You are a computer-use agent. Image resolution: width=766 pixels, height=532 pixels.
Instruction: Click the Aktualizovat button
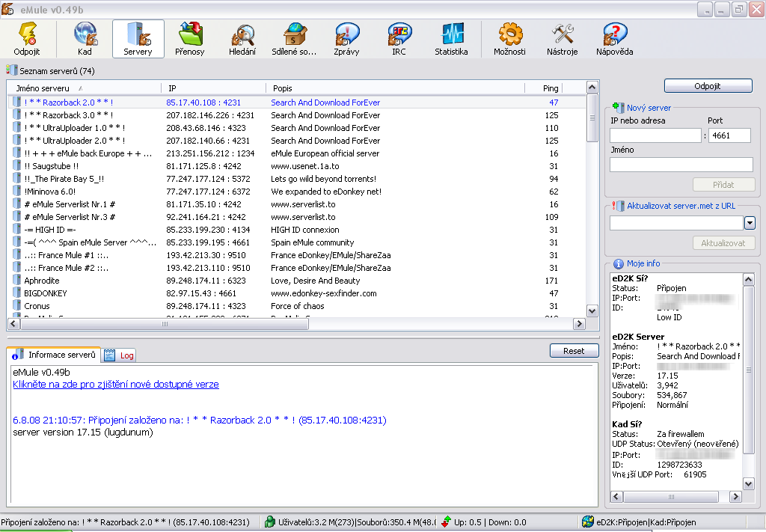click(x=723, y=242)
